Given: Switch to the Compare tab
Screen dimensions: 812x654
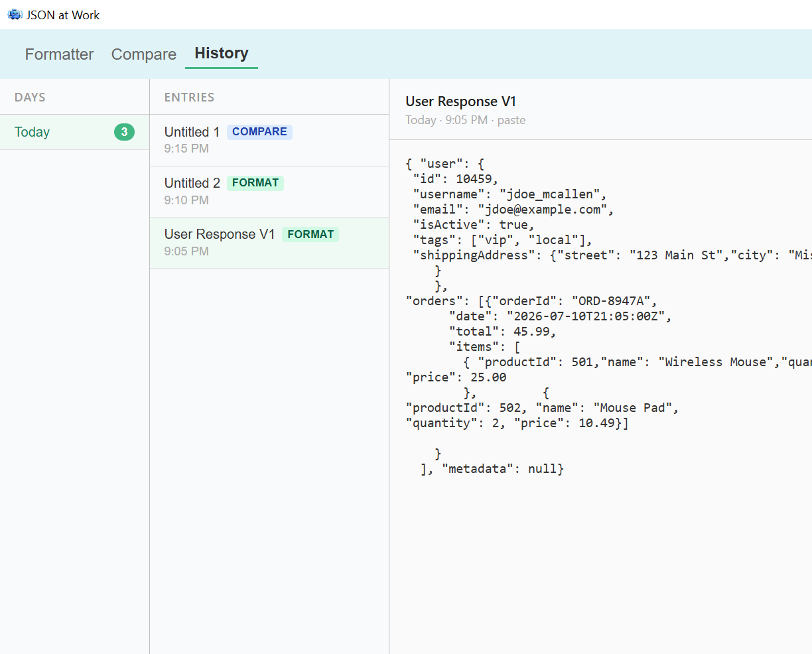Looking at the screenshot, I should (x=144, y=54).
